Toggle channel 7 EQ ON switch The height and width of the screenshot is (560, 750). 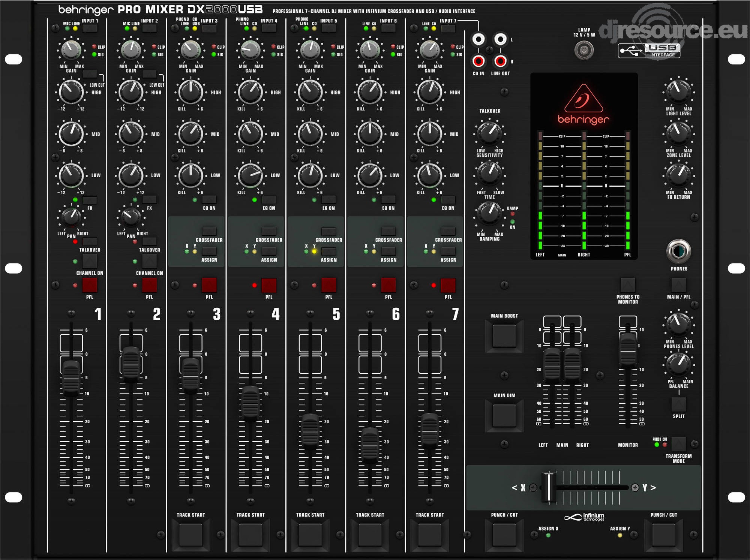(448, 200)
